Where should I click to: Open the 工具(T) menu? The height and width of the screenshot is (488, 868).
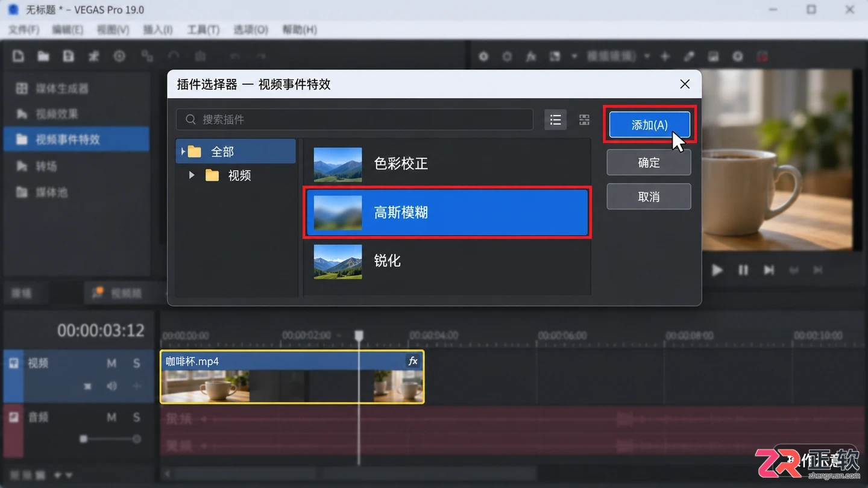coord(203,30)
